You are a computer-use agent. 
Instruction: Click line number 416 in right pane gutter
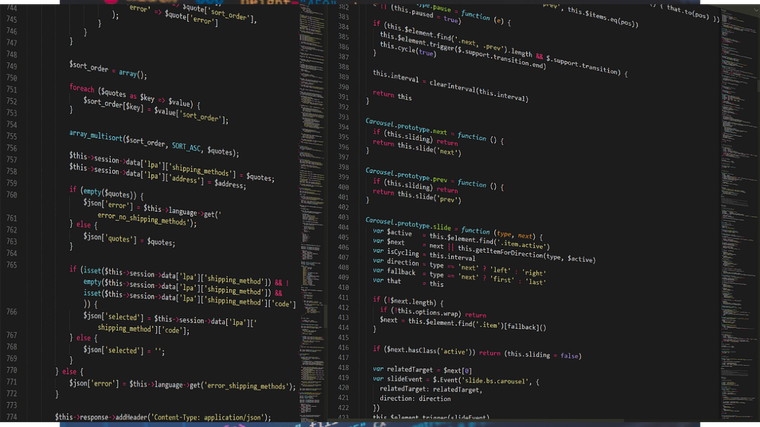click(343, 348)
